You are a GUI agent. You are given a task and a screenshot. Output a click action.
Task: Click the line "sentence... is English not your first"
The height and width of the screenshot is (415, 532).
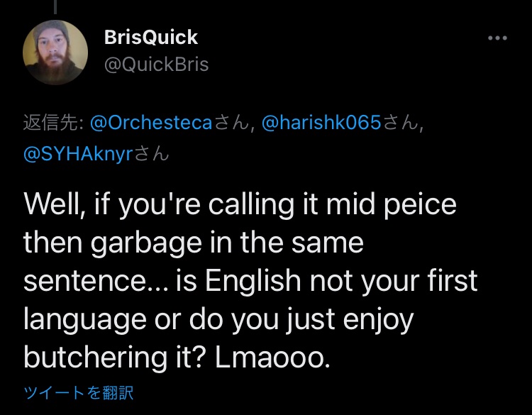250,281
